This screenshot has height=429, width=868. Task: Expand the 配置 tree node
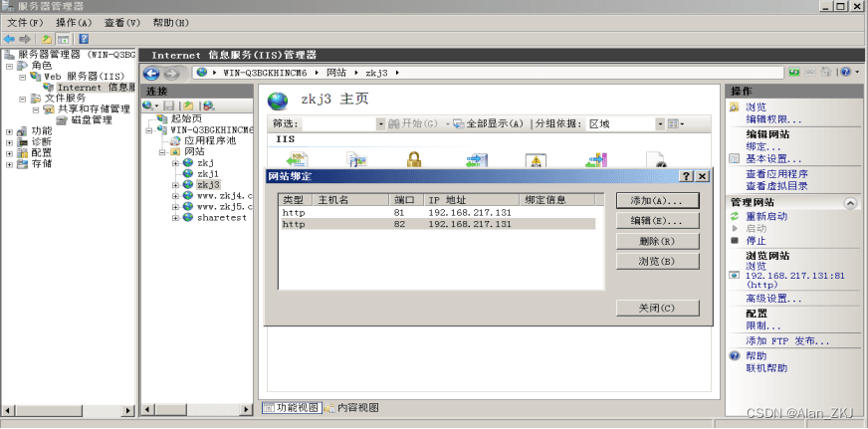9,154
